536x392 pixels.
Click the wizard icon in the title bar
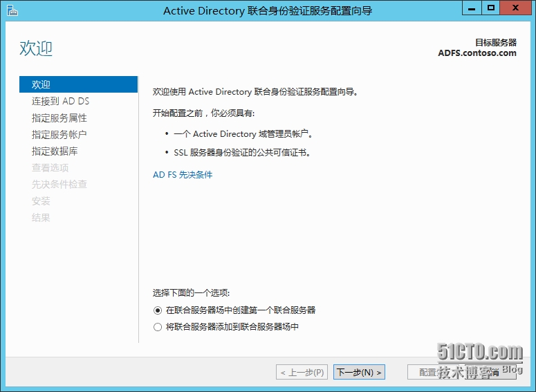[12, 10]
